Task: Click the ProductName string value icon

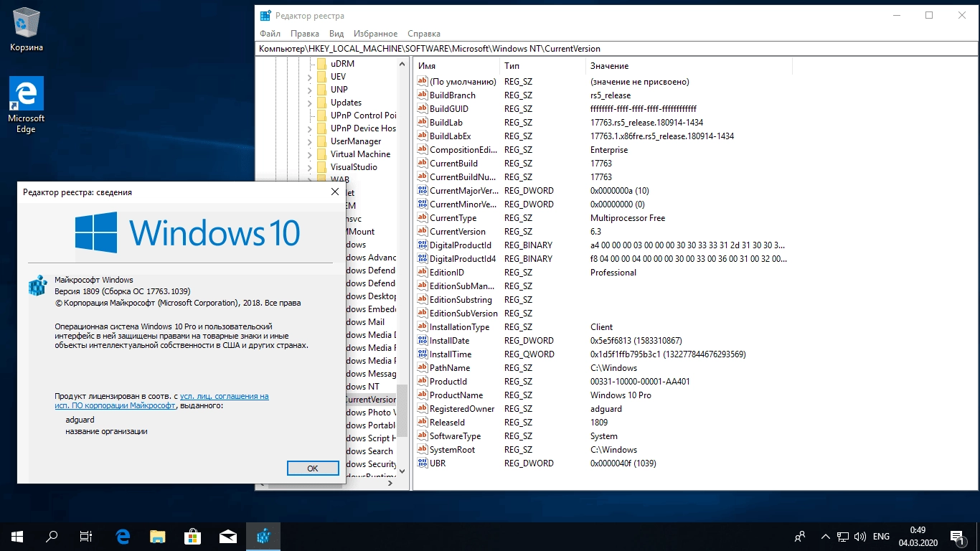Action: tap(423, 395)
